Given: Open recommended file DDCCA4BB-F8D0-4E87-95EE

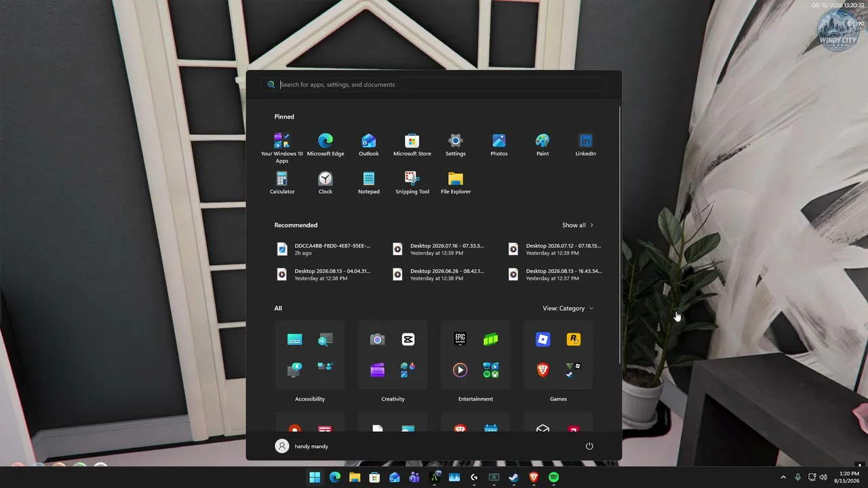Looking at the screenshot, I should [324, 249].
